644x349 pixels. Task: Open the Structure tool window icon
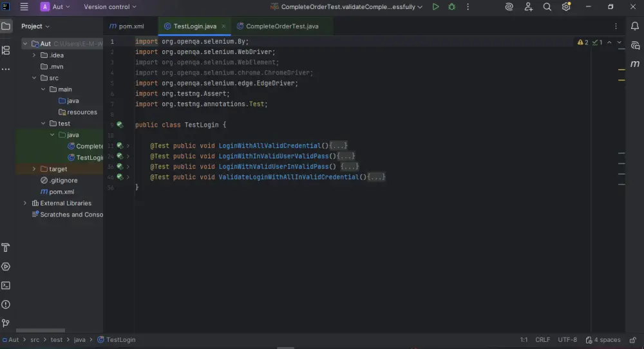click(6, 50)
